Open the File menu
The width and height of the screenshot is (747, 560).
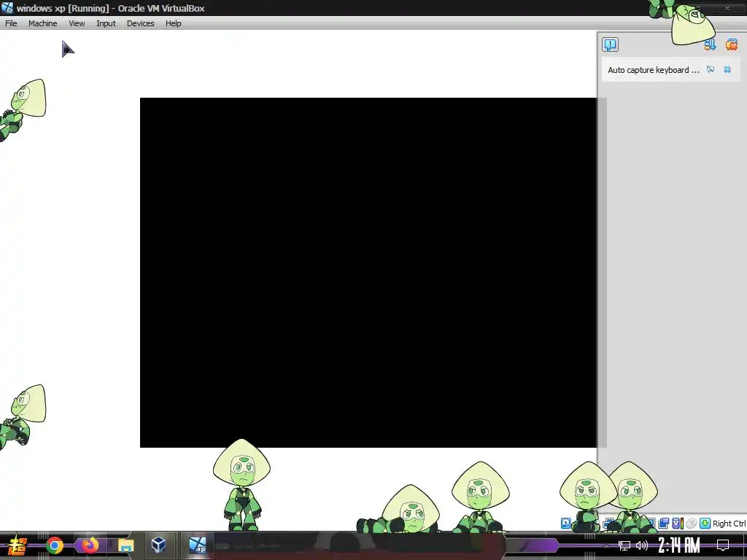coord(11,23)
